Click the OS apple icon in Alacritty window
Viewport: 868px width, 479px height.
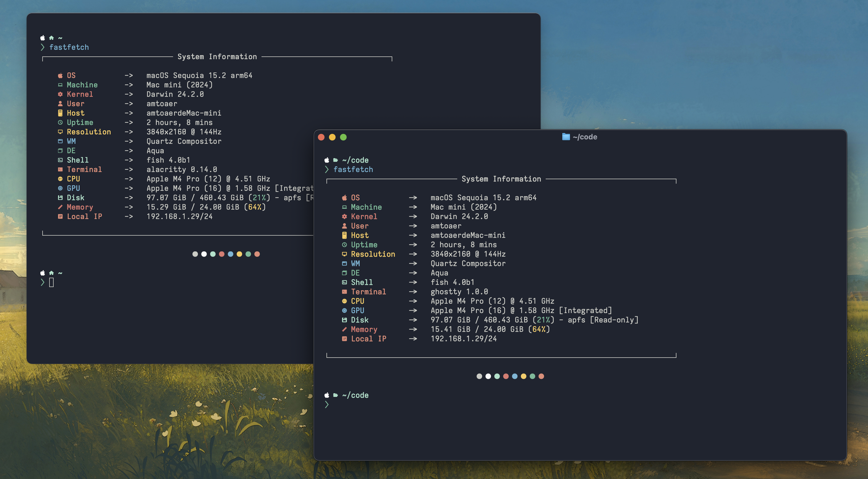tap(60, 76)
